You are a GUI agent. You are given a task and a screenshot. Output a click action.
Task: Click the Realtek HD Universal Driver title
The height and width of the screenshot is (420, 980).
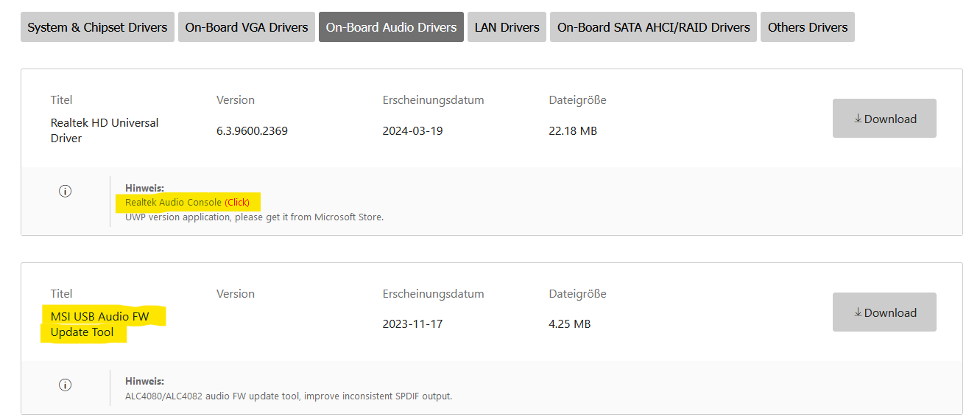(x=104, y=130)
